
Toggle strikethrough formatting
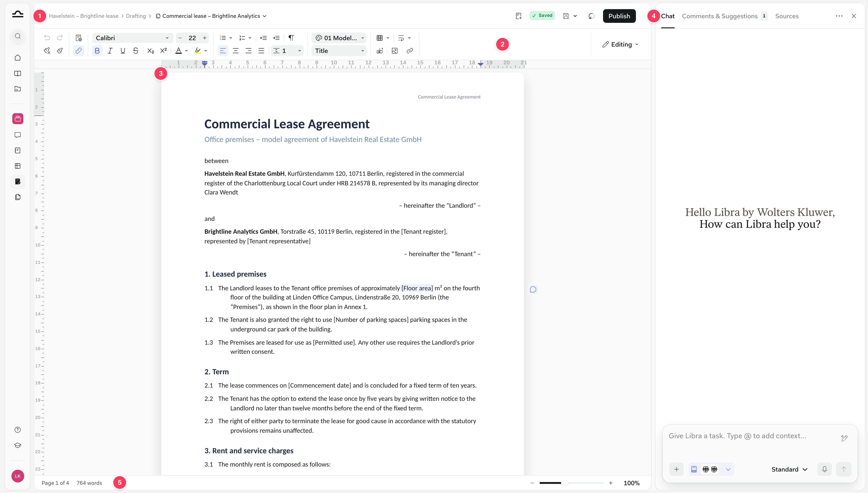[x=135, y=51]
